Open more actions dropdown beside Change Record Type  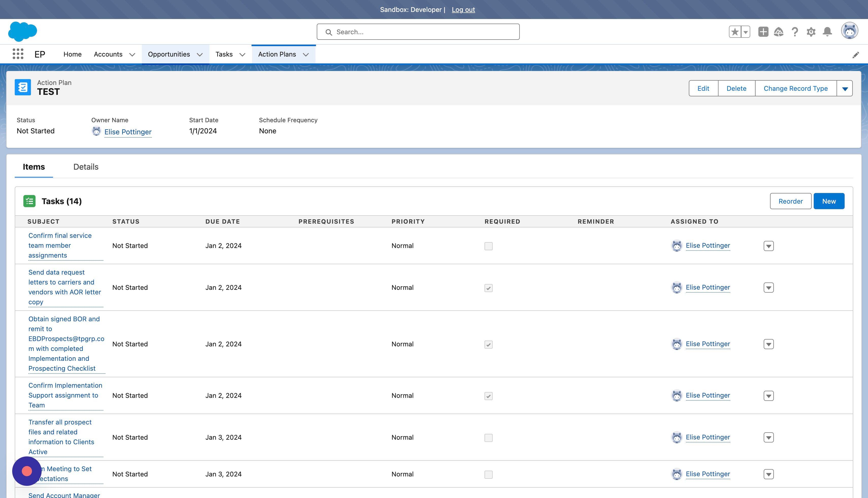click(x=845, y=88)
